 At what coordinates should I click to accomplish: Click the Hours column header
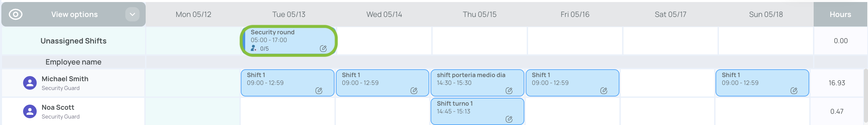[840, 14]
